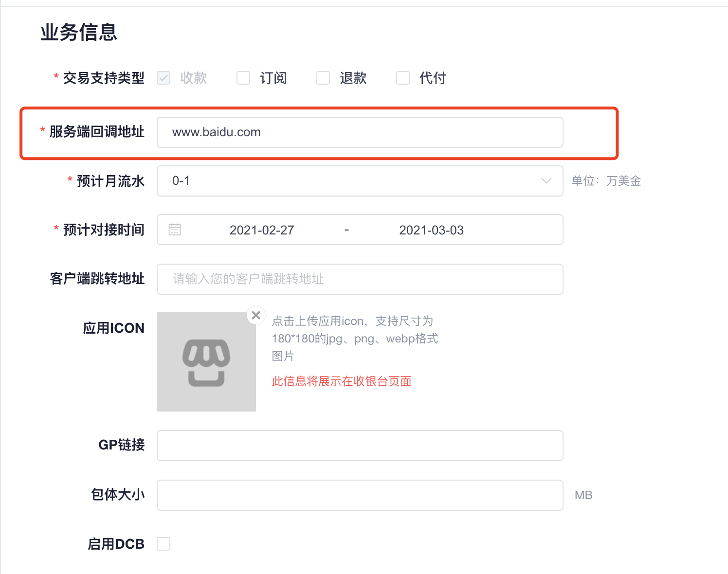Click the icon upload hint text
The width and height of the screenshot is (728, 574).
click(355, 339)
